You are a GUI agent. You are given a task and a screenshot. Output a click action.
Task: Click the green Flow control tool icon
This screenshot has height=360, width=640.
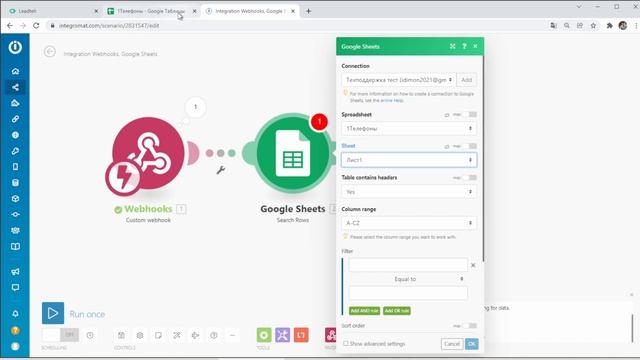click(x=264, y=335)
